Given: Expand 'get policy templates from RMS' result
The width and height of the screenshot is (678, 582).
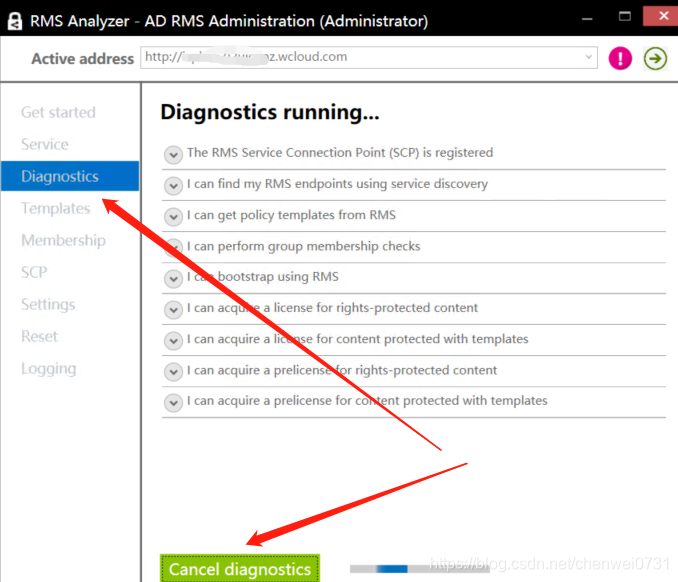Looking at the screenshot, I should click(x=173, y=216).
